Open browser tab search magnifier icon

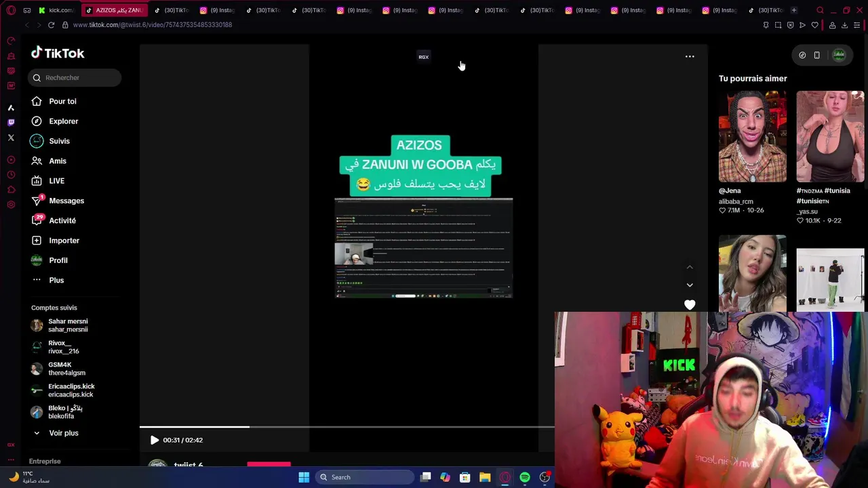(820, 10)
